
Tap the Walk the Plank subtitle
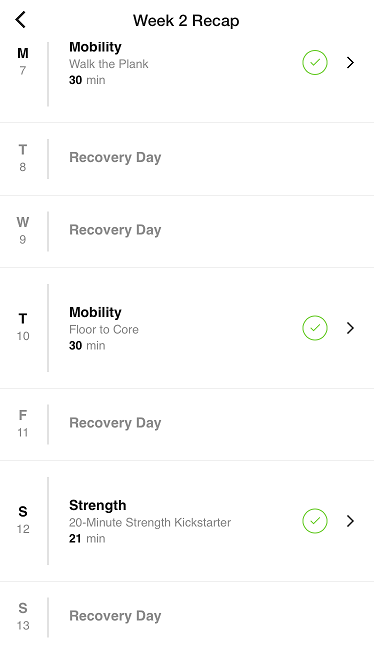[x=109, y=64]
